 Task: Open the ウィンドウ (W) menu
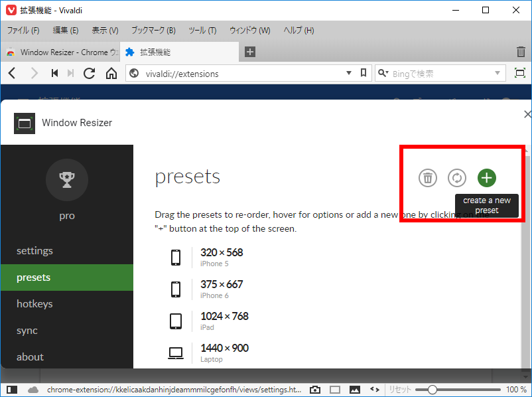tap(249, 31)
